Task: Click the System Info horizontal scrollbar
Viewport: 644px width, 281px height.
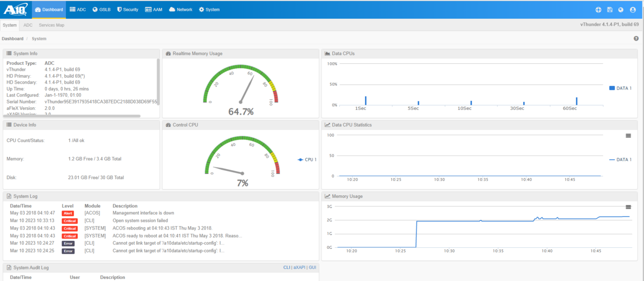Action: coord(73,115)
